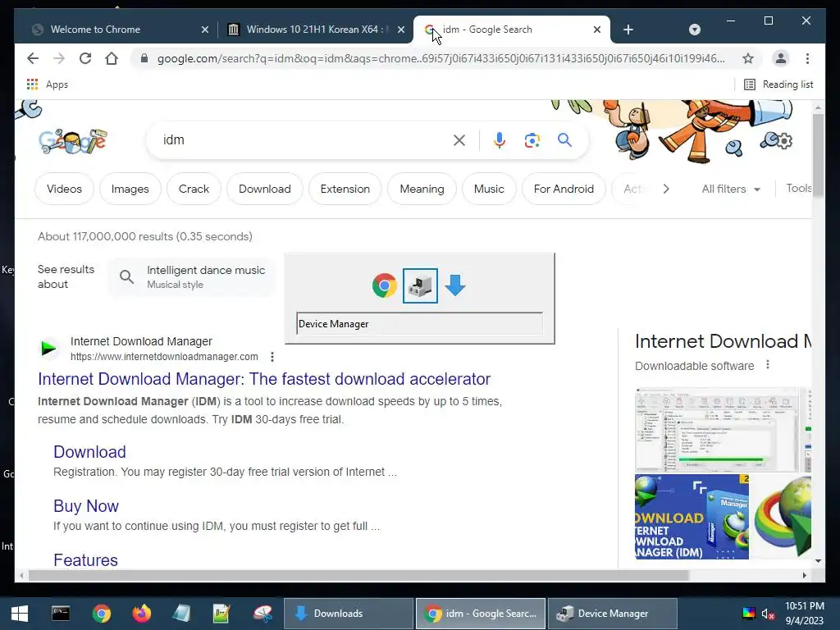This screenshot has height=630, width=840.
Task: Switch to Device Manager taskbar window
Action: (x=612, y=614)
